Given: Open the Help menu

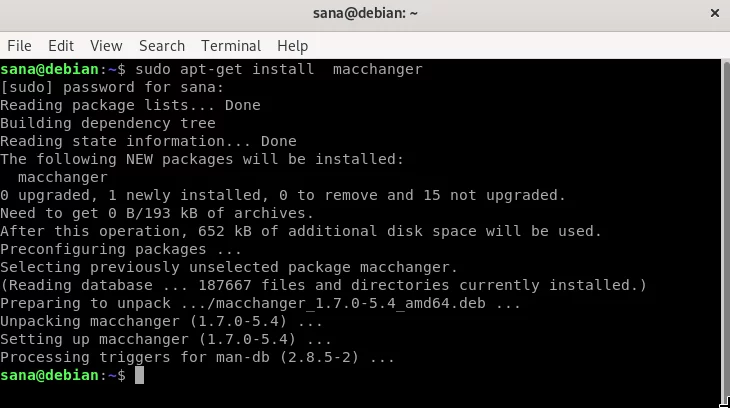Looking at the screenshot, I should click(x=292, y=46).
